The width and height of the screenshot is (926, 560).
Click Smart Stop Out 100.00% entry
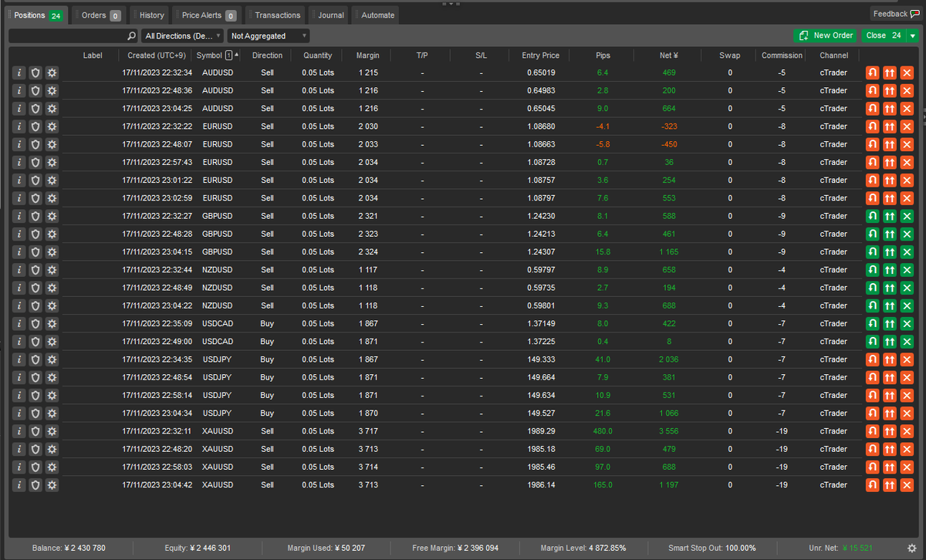[x=712, y=548]
